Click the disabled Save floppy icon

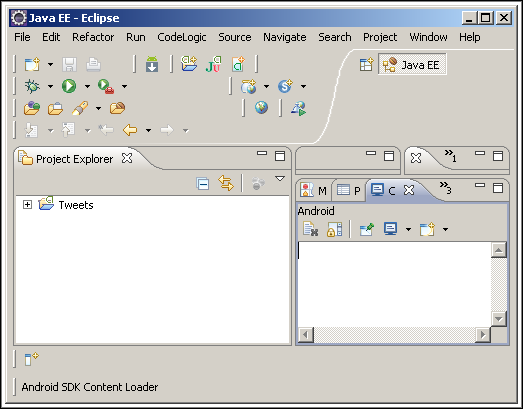click(x=69, y=64)
